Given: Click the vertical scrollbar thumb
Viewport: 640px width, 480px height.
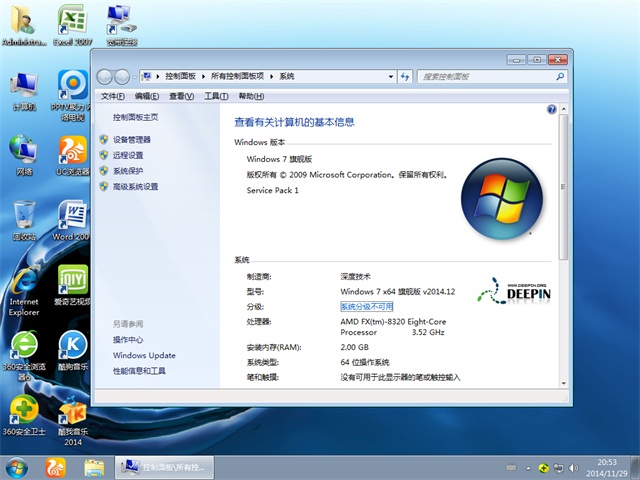Looking at the screenshot, I should [x=563, y=187].
